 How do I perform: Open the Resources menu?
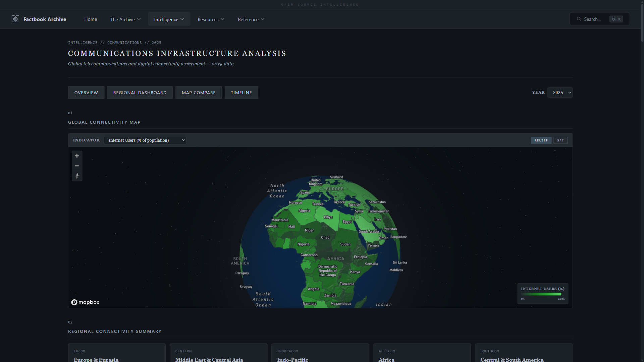(x=211, y=19)
